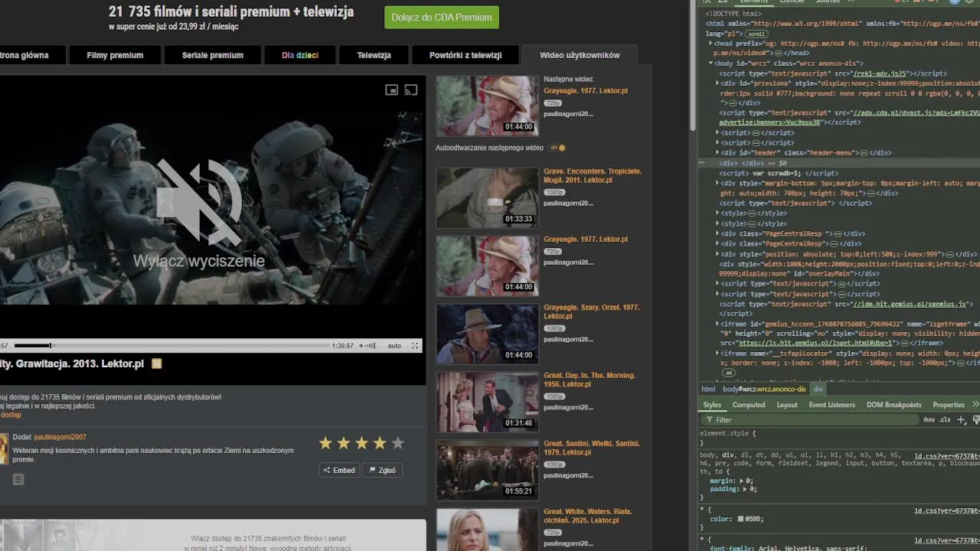
Task: Rate the video with the third star
Action: [361, 443]
